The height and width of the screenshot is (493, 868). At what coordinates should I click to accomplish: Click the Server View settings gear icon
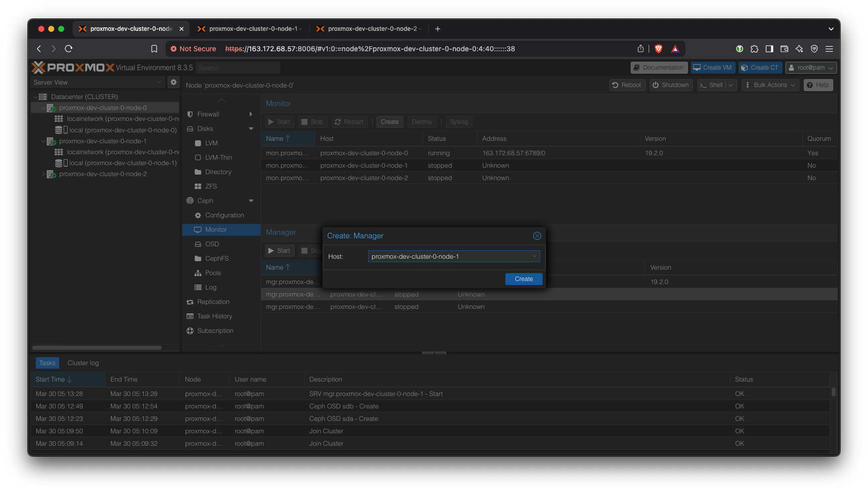pos(174,82)
